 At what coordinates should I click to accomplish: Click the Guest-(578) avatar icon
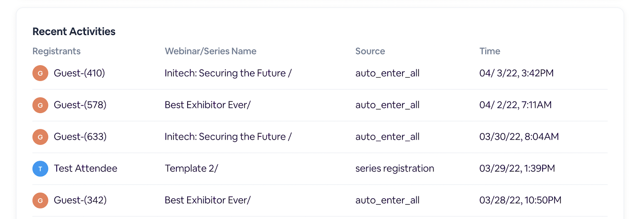40,105
